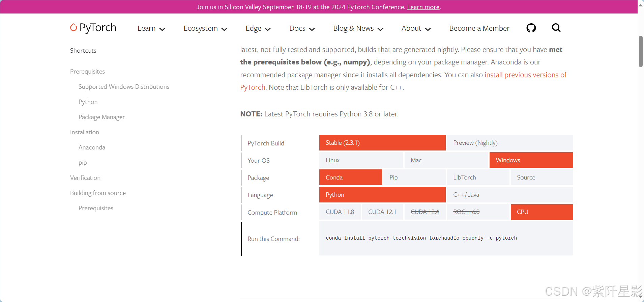Jump to Supported Windows Distributions section
Viewport: 644px width, 302px height.
point(124,87)
